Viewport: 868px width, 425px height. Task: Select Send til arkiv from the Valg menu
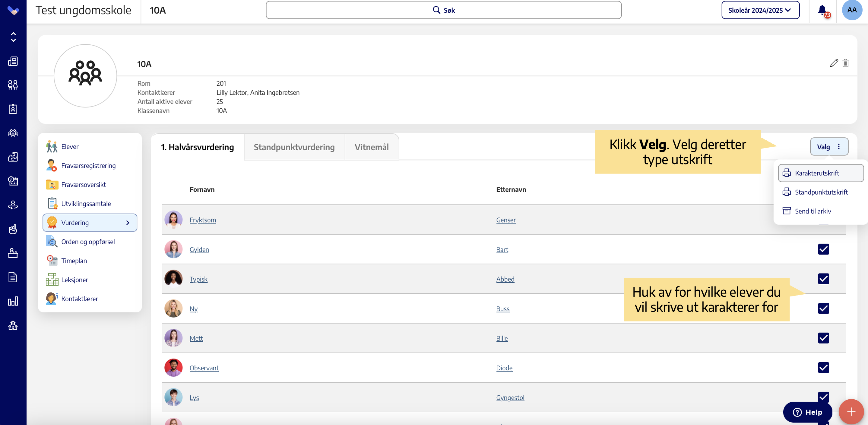click(820, 211)
